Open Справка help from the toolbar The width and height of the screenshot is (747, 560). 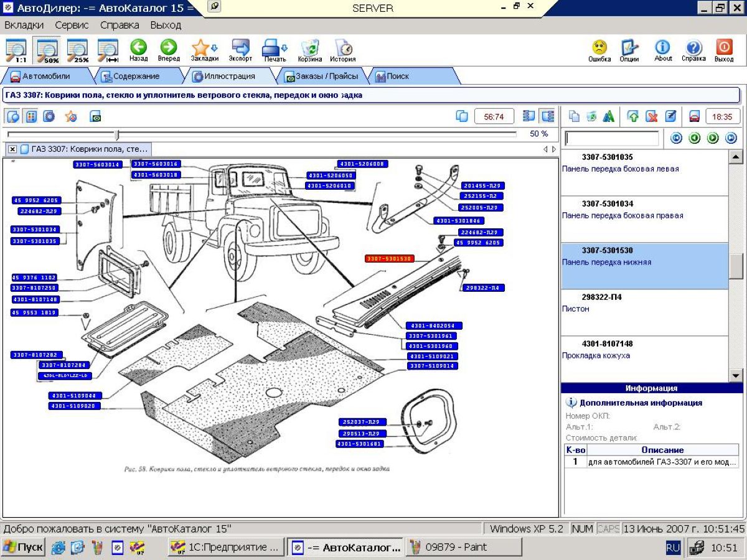click(x=693, y=51)
